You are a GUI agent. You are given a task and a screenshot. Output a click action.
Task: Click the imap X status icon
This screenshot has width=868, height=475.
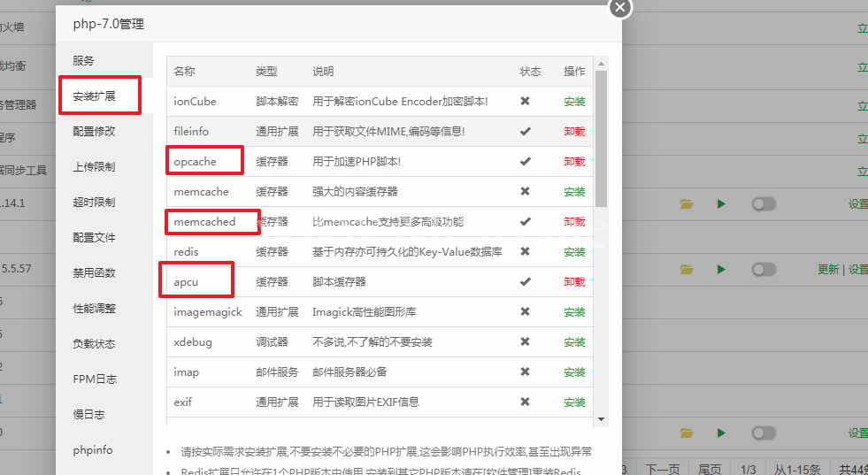tap(525, 372)
